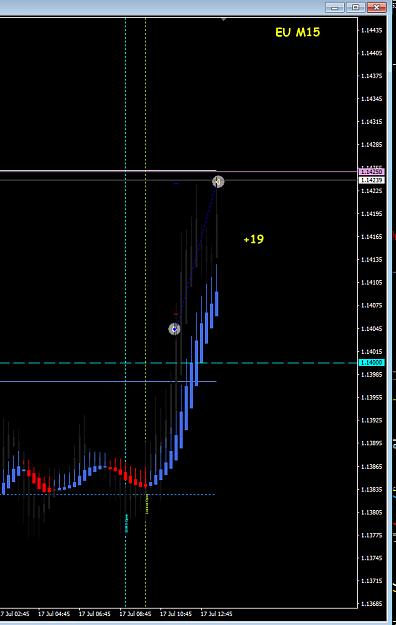
Task: Click the pink 1.14250 price tag
Action: coord(372,172)
